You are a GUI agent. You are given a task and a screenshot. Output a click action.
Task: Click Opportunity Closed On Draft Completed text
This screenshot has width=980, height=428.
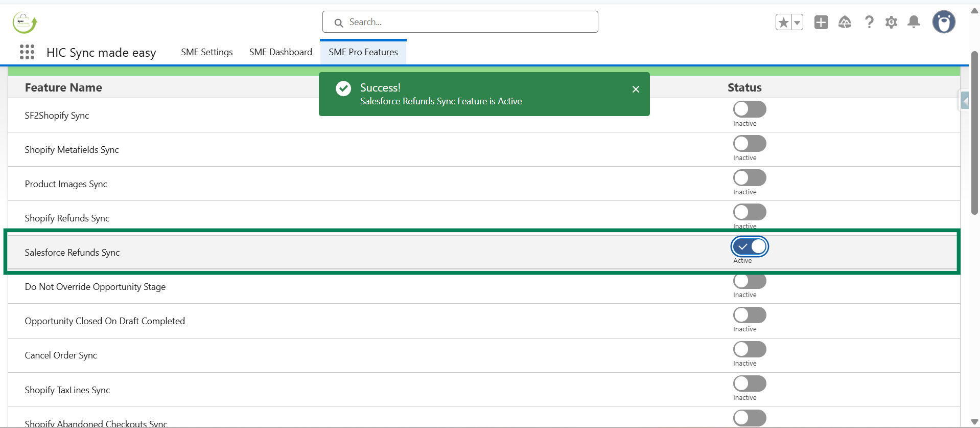tap(105, 321)
